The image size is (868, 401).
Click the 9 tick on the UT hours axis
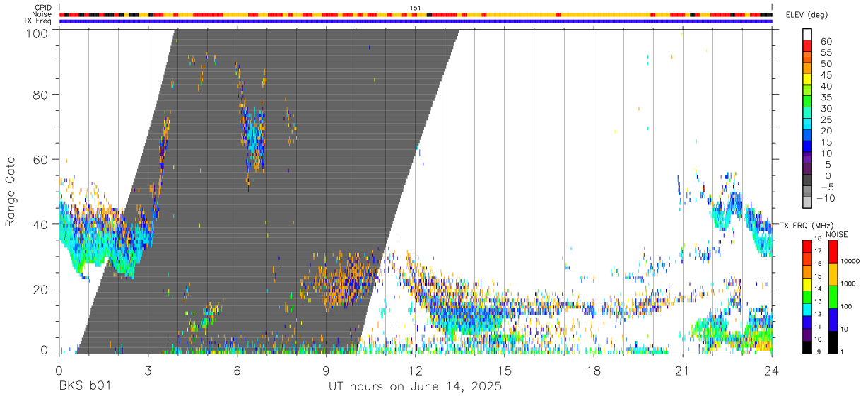[327, 370]
